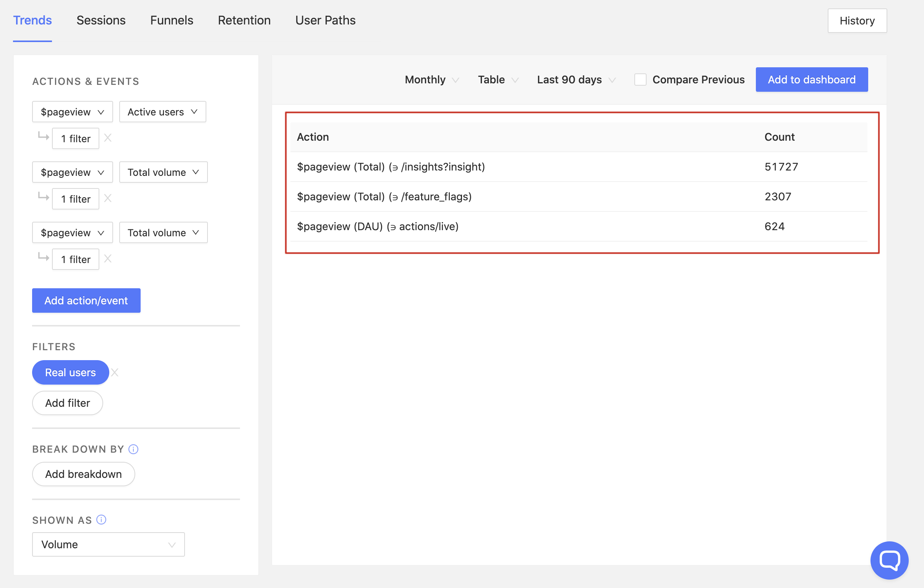Open the History button
924x588 pixels.
click(x=857, y=20)
